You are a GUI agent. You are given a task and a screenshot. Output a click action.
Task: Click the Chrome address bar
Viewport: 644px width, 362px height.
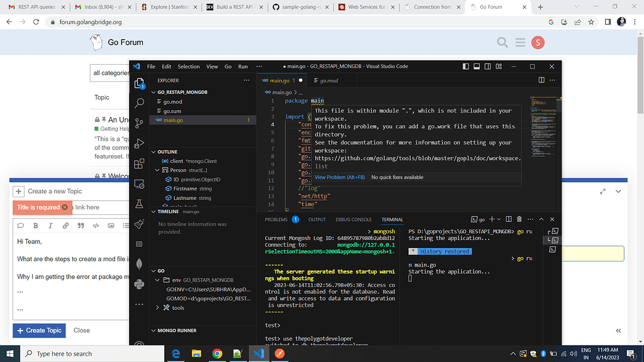point(297,22)
